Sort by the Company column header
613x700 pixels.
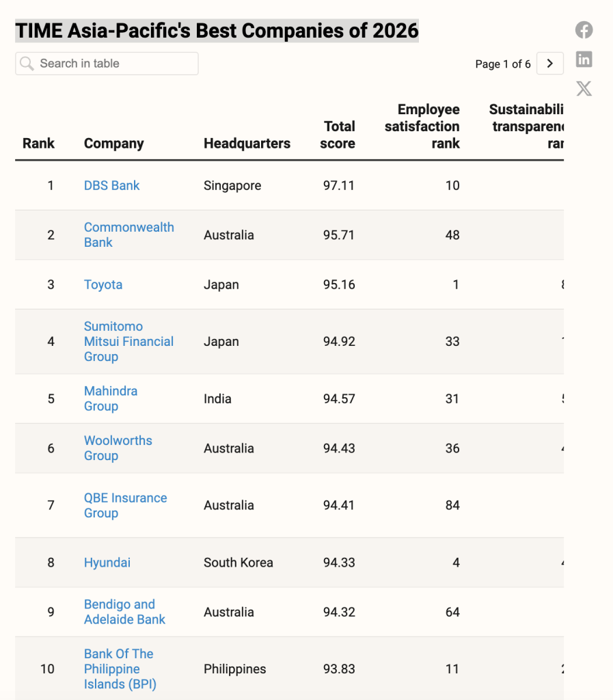[x=113, y=144]
